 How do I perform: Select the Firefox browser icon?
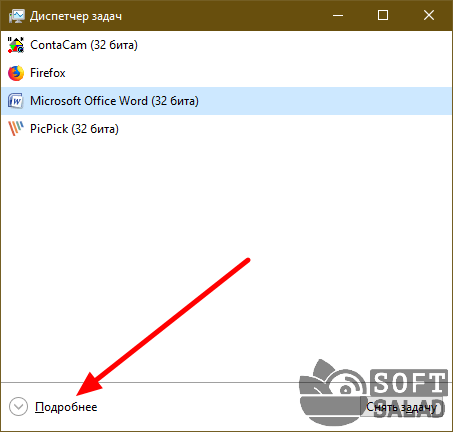[16, 73]
